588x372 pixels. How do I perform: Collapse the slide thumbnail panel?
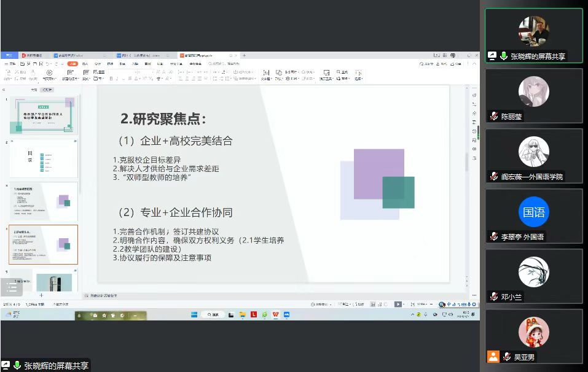(x=4, y=90)
